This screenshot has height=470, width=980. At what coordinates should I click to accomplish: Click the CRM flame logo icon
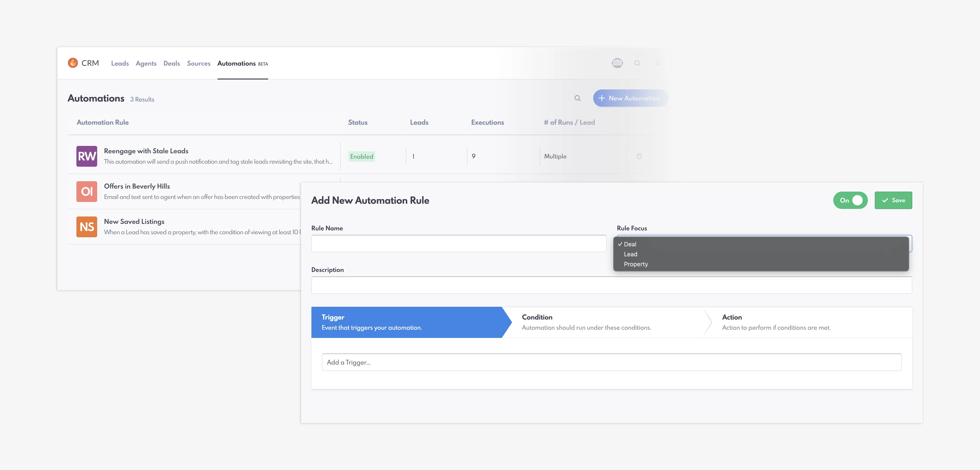click(73, 63)
